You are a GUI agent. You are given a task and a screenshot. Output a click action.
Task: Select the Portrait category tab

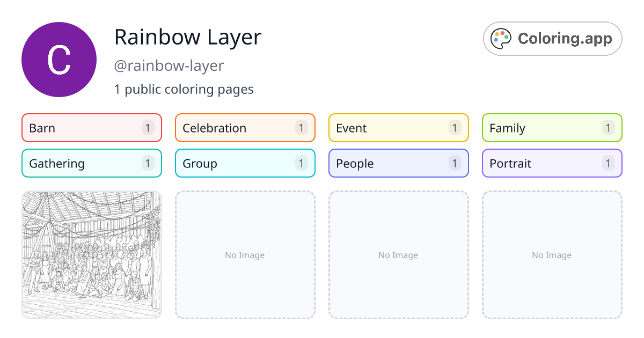(x=552, y=163)
